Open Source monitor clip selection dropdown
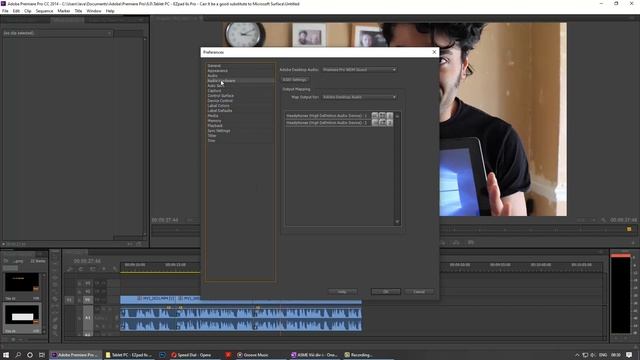This screenshot has height=360, width=640. [57, 33]
